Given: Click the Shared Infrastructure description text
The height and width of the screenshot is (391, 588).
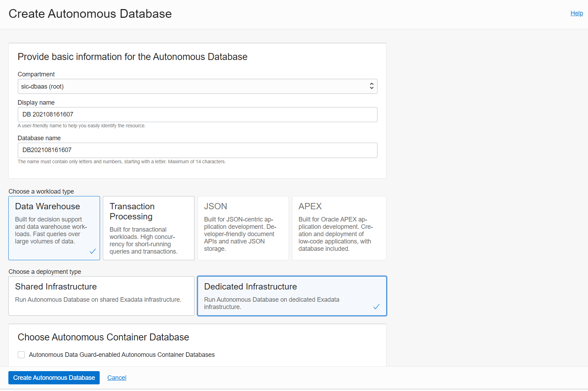Looking at the screenshot, I should 98,300.
